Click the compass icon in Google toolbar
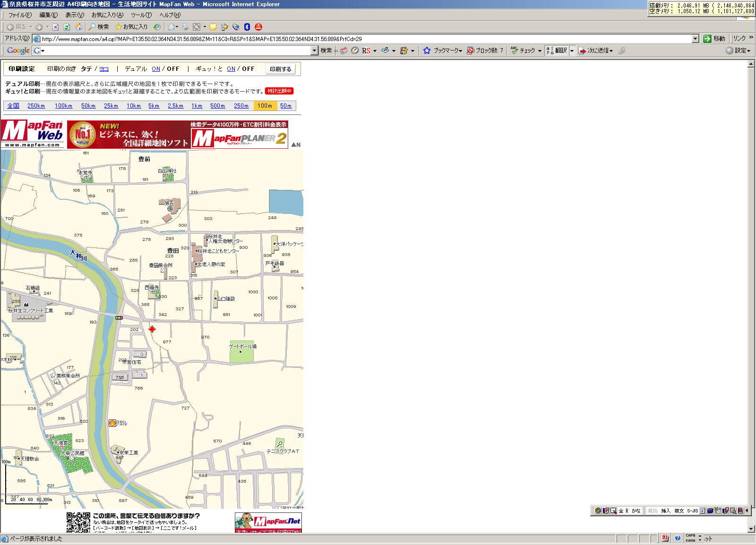 click(355, 51)
